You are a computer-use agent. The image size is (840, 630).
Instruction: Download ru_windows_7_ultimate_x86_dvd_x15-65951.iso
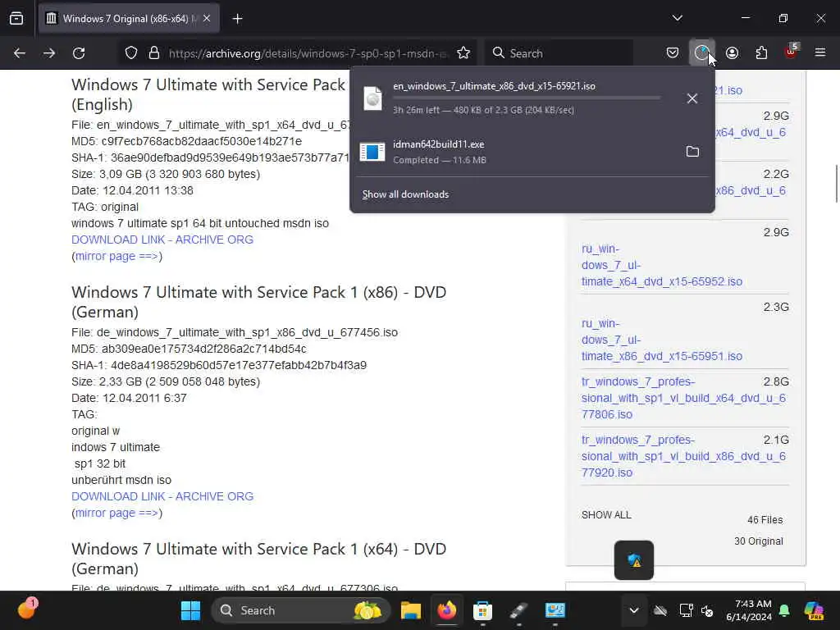662,340
